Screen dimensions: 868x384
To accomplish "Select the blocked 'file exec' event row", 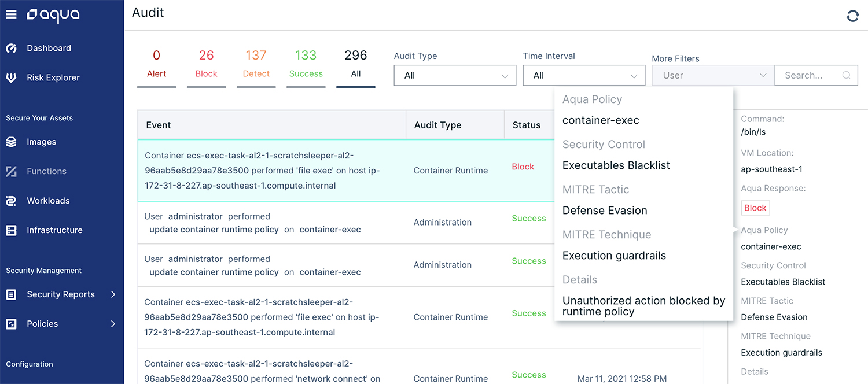I will point(345,171).
